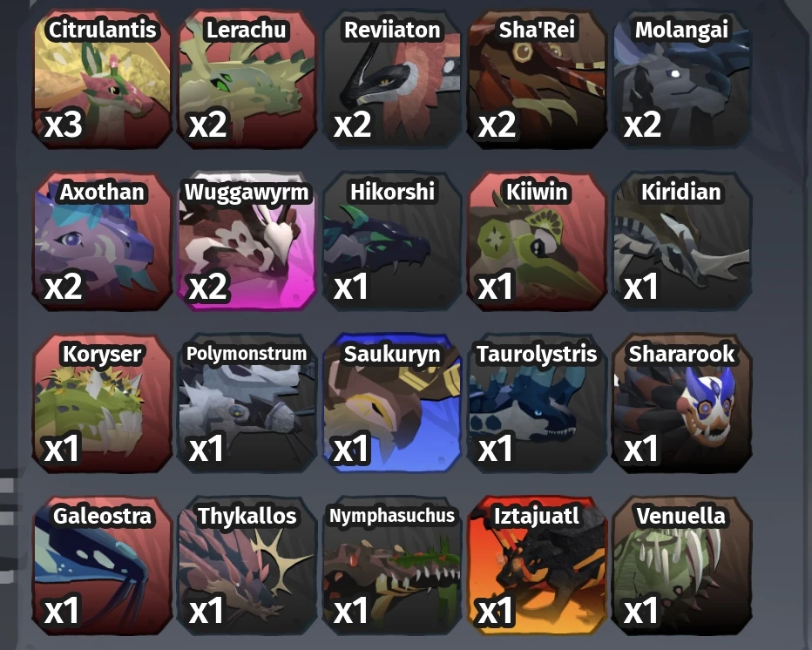Select the Shararook masked creature card
The height and width of the screenshot is (650, 812).
pyautogui.click(x=682, y=403)
